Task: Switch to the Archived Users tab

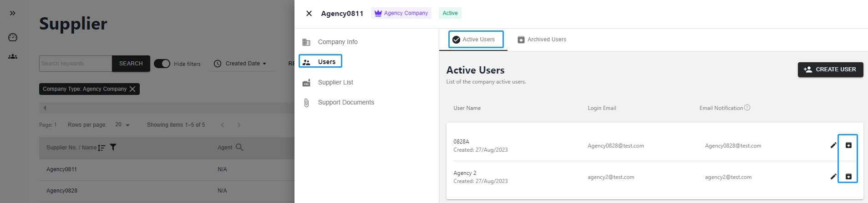Action: 542,40
